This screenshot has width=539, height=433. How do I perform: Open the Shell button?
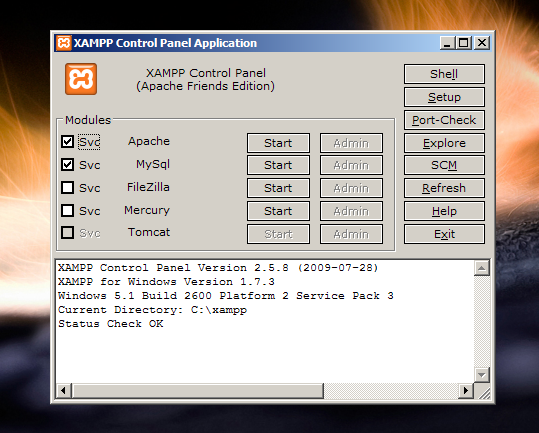pyautogui.click(x=444, y=74)
